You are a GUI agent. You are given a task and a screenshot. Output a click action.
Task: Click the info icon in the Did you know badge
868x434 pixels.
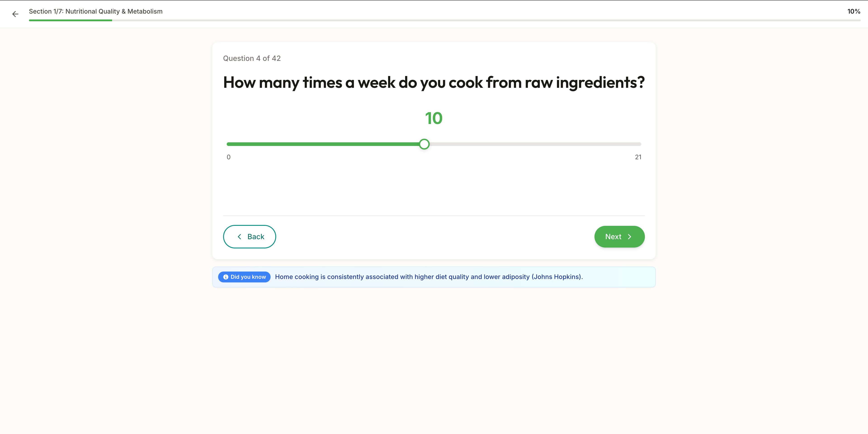[x=226, y=277]
